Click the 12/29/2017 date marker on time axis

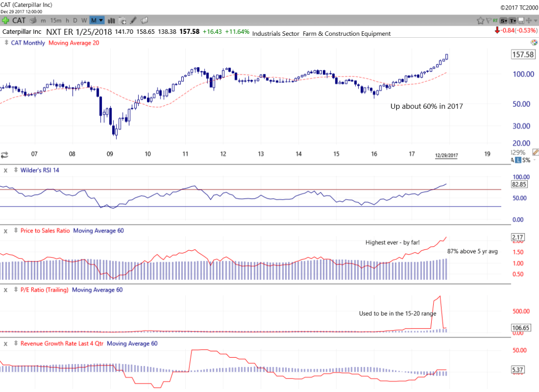click(446, 156)
